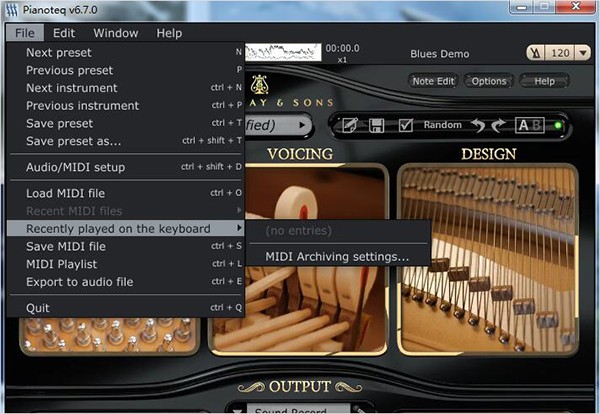Choose Export to audio file

pos(126,282)
